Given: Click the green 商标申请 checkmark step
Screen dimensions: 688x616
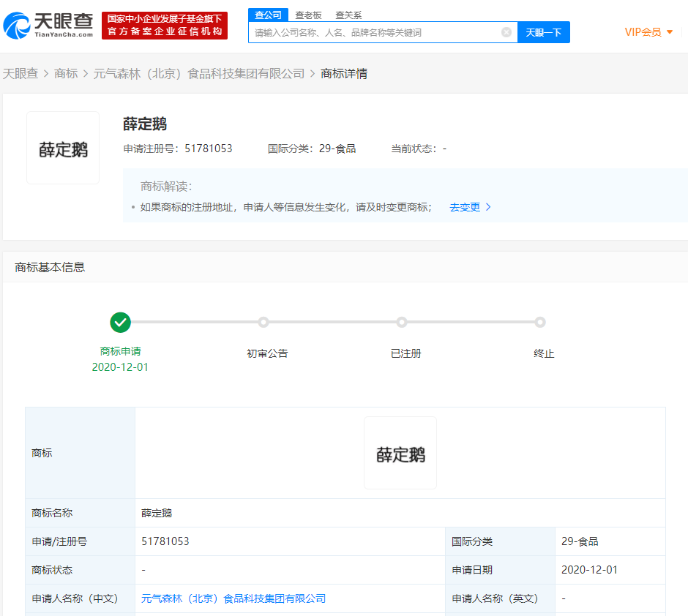Looking at the screenshot, I should click(120, 322).
